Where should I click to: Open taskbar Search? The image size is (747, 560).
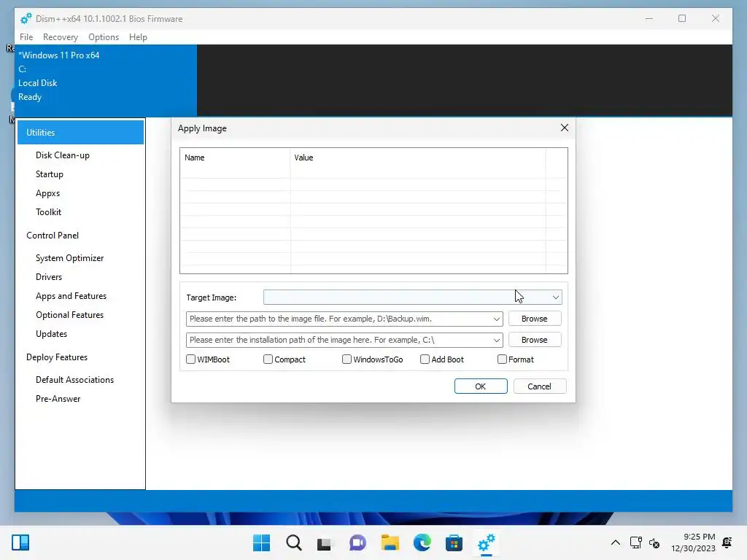293,542
